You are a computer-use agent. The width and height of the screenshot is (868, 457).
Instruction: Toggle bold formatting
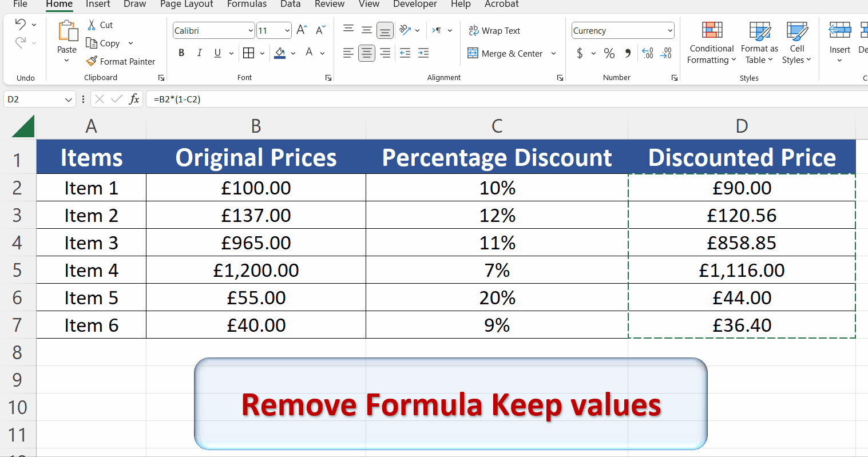(x=181, y=53)
